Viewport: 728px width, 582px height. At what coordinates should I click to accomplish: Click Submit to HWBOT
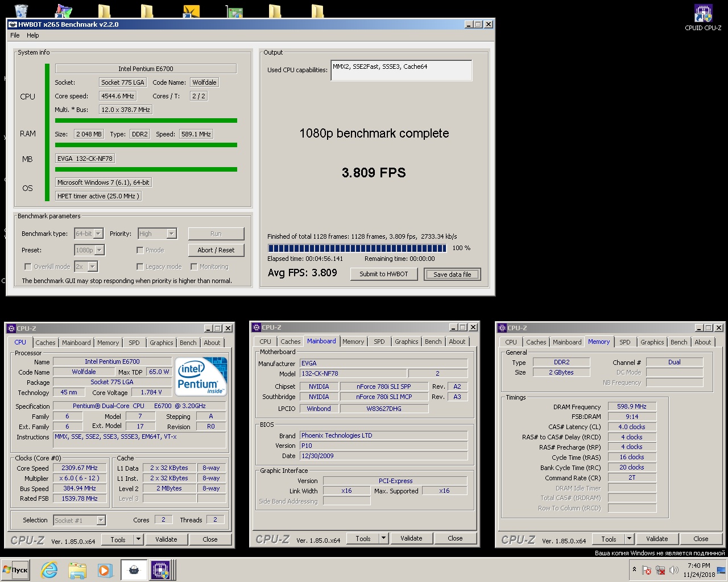coord(384,274)
